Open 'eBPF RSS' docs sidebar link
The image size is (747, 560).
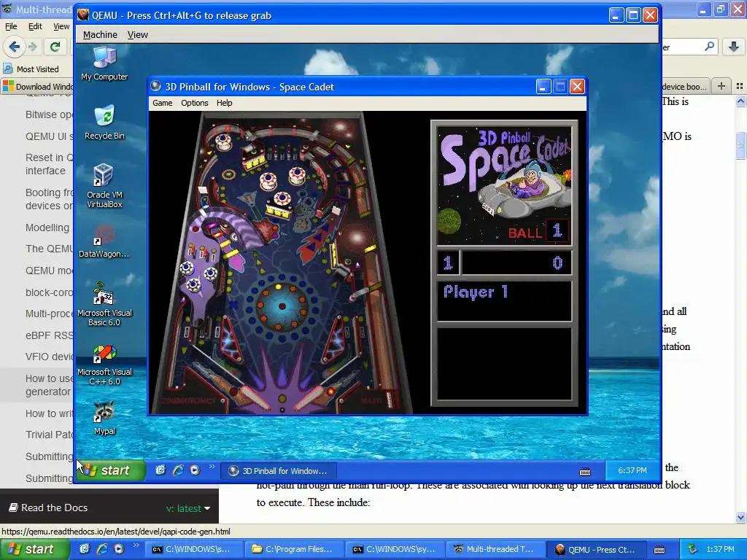[x=50, y=335]
